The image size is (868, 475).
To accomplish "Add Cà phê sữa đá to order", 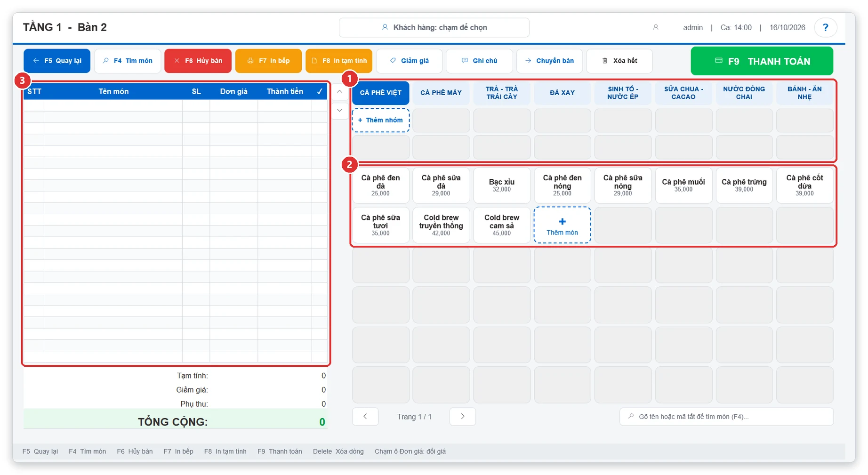I will (441, 185).
